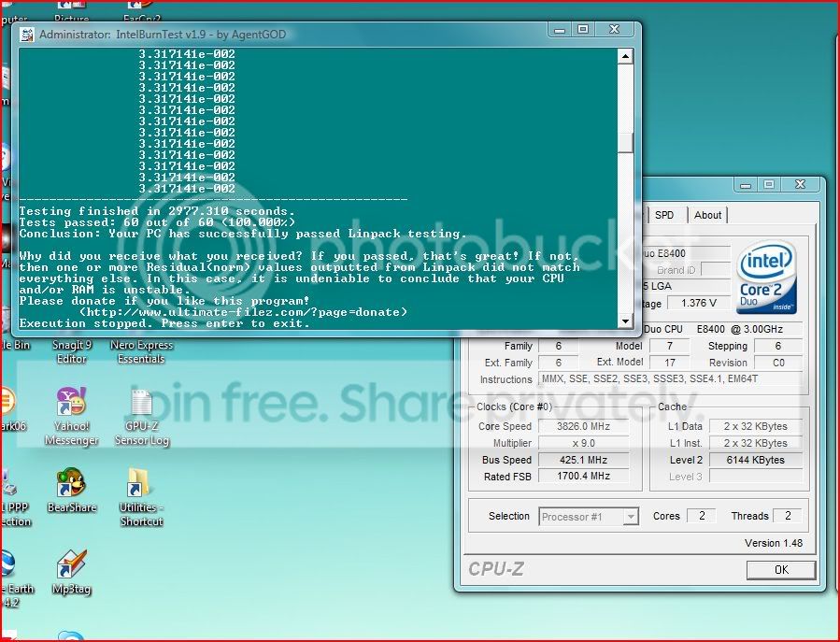The width and height of the screenshot is (840, 642).
Task: Close the IntelBurnTest window
Action: click(x=614, y=30)
